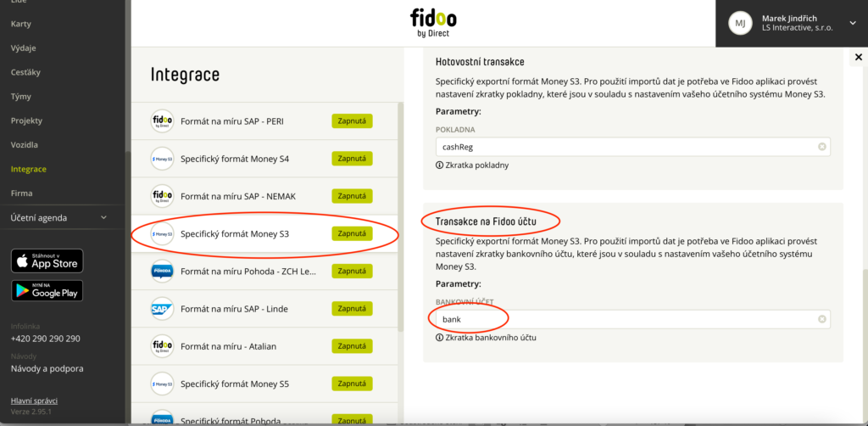The height and width of the screenshot is (426, 868).
Task: Toggle Zapnutá for Money S5
Action: click(x=352, y=384)
